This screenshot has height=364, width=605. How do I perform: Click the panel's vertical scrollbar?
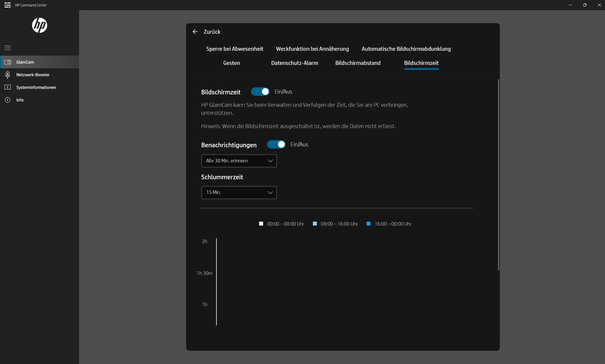(x=498, y=175)
